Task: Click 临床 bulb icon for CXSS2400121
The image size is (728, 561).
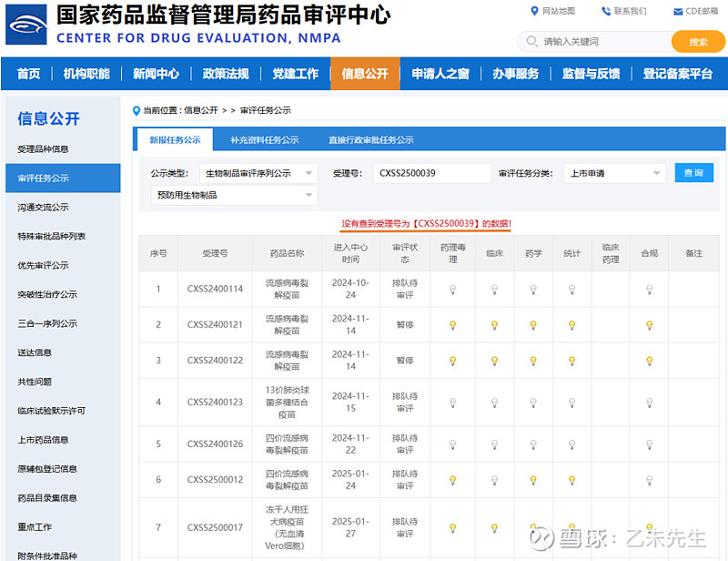Action: click(494, 325)
